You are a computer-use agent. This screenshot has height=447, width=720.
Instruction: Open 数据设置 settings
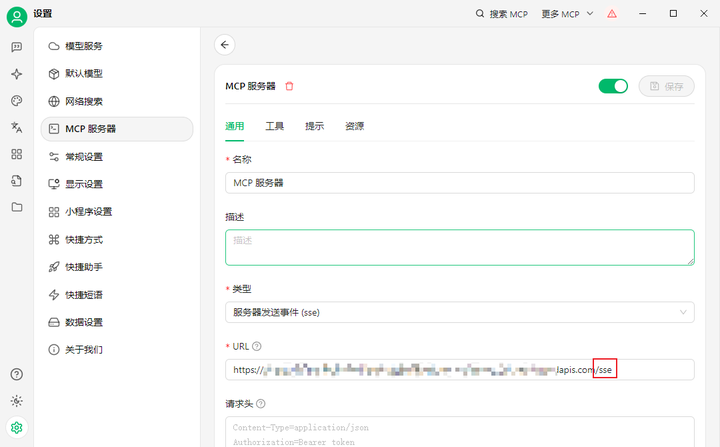117,322
